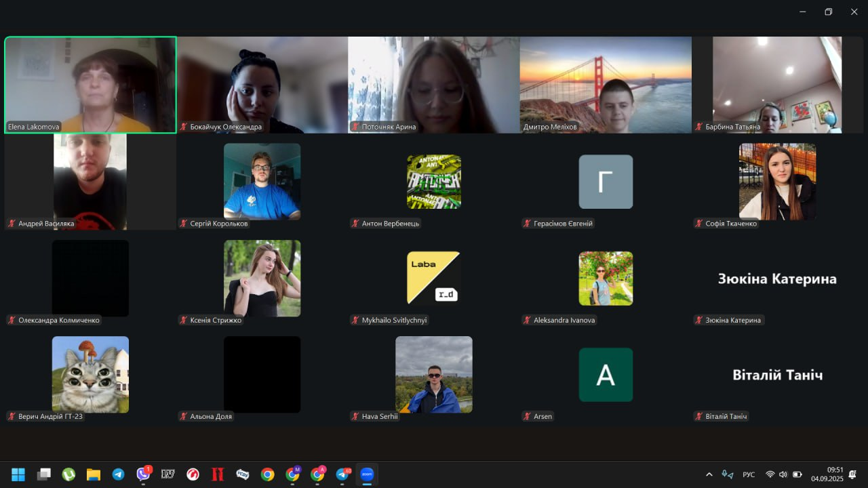This screenshot has width=868, height=488.
Task: Open Viber from the taskbar
Action: (x=143, y=474)
